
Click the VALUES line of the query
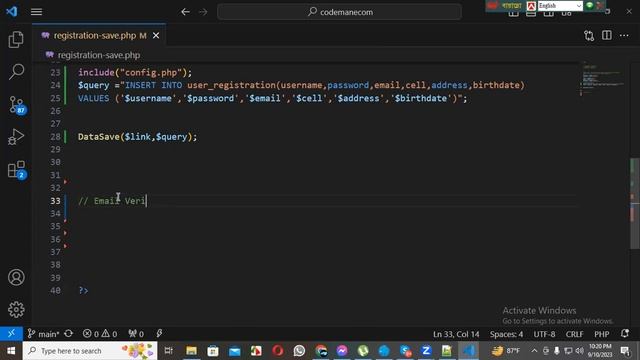[x=273, y=98]
